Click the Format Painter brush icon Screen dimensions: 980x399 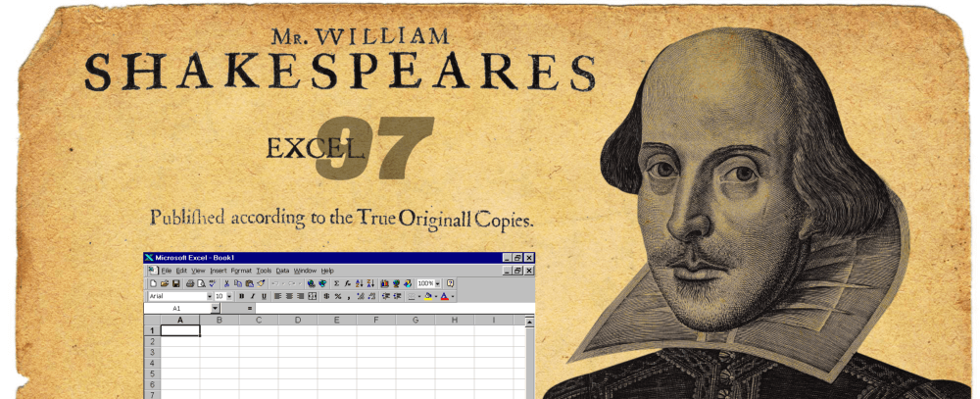pyautogui.click(x=261, y=284)
